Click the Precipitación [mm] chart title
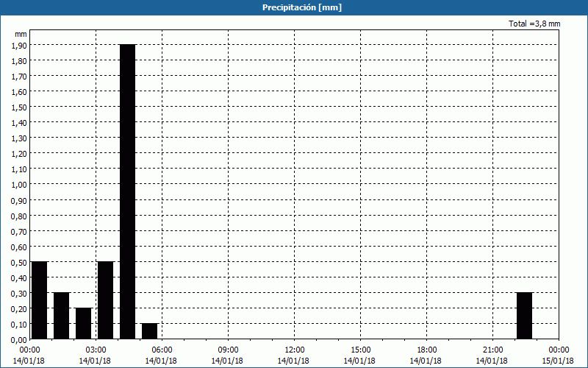 [x=302, y=7]
